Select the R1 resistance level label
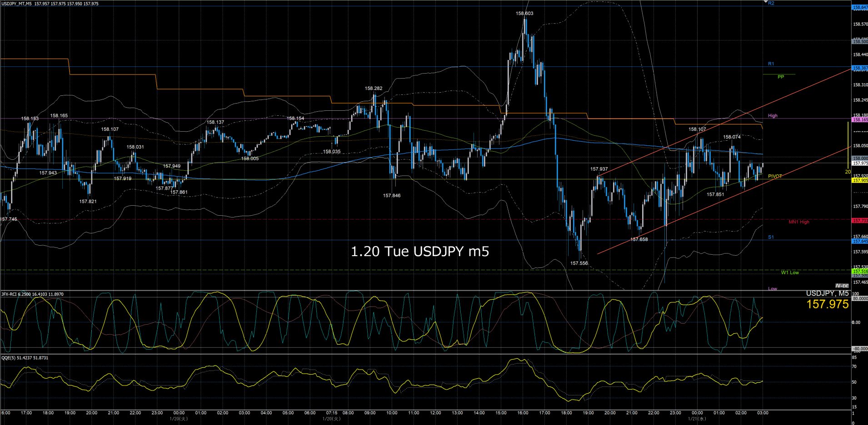868x425 pixels. coord(771,64)
